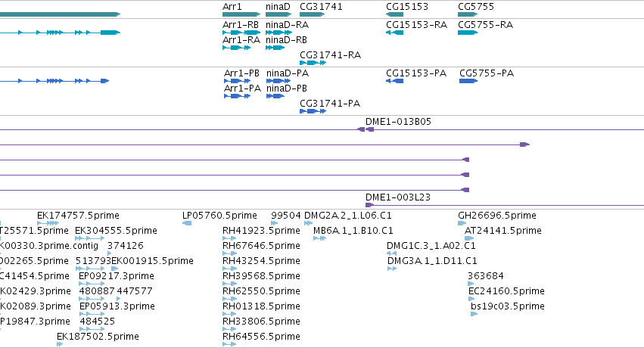Click the DMG2A.2_1.L06.C1 EST label
The width and height of the screenshot is (644, 348).
(348, 216)
